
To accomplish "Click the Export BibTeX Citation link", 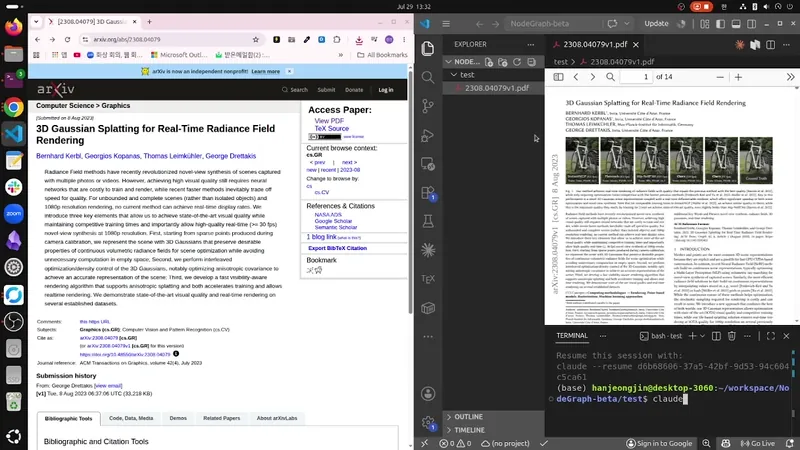I will [337, 248].
